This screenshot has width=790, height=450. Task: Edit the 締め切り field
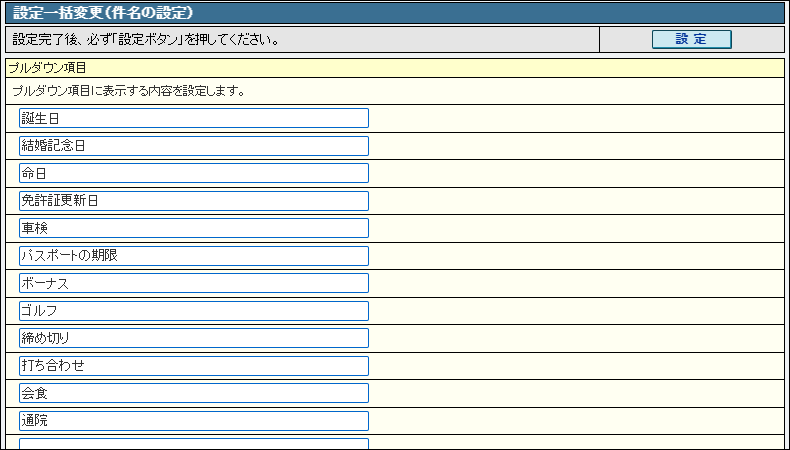click(194, 338)
